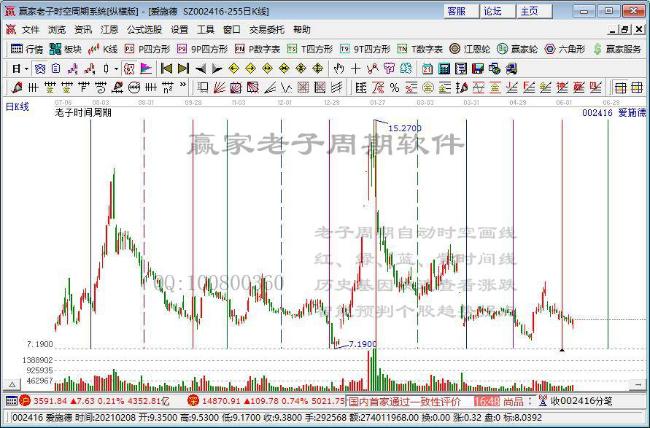Expand hidden toolbar items chevron
Image resolution: width=650 pixels, height=428 pixels.
tap(183, 86)
